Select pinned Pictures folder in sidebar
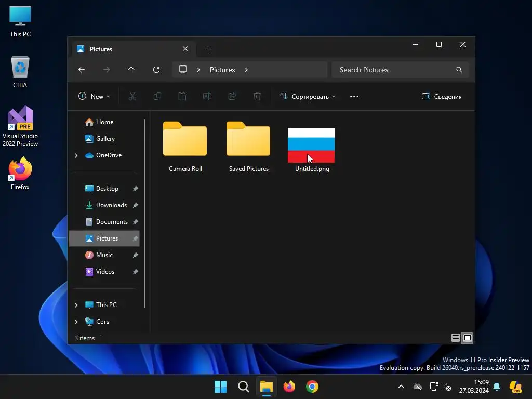 (x=104, y=238)
